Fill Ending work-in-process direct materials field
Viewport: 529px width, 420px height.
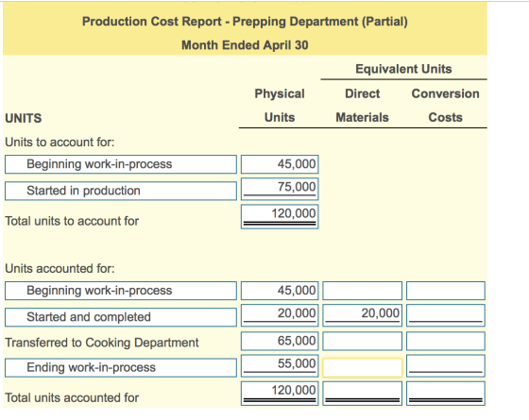(x=363, y=367)
